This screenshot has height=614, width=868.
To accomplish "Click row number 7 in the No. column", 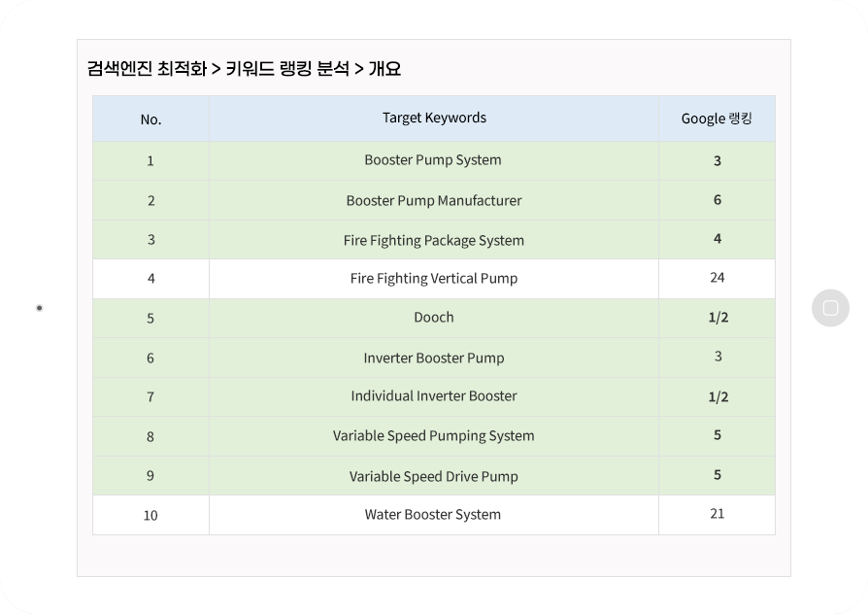I will [x=150, y=396].
